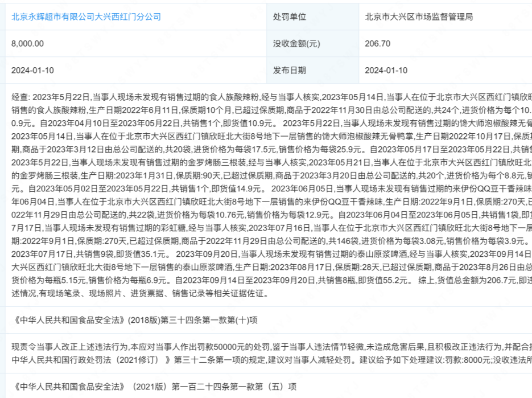
Task: Click the line mentioning 泰山原浆啤酒 生产日期:2023年08月17日
Action: (271, 267)
